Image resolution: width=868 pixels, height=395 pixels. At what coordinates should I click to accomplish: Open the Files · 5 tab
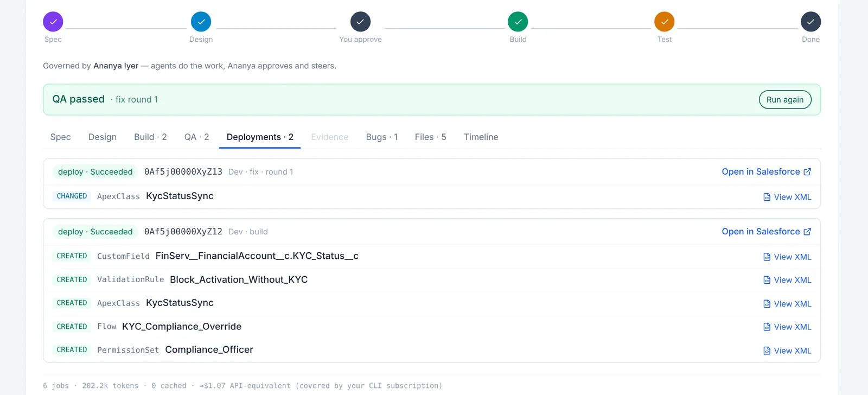click(431, 137)
